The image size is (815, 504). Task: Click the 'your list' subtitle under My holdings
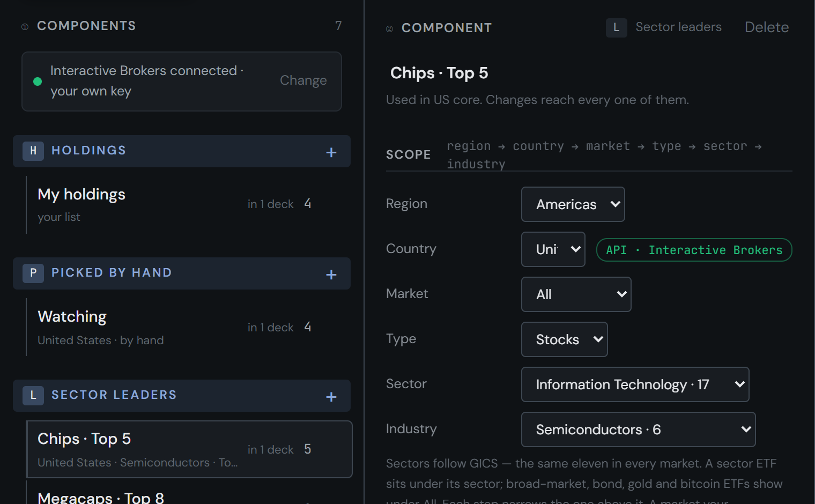tap(59, 217)
